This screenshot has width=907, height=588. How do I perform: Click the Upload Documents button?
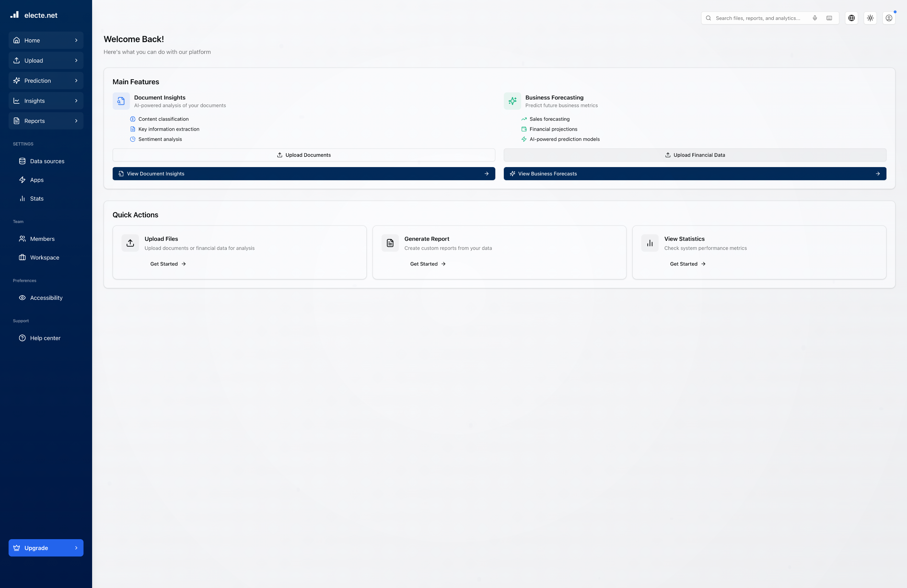304,155
